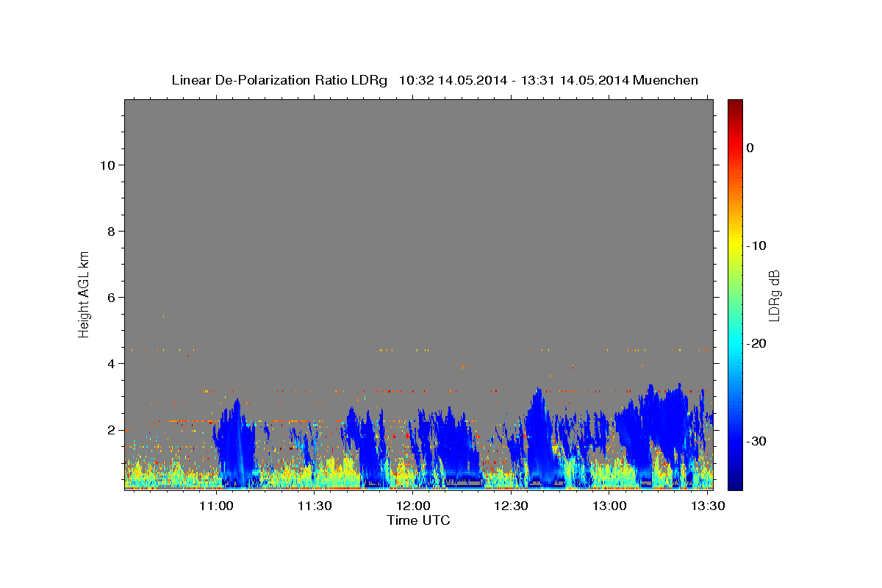Click the 11:00 time tick label

point(217,506)
